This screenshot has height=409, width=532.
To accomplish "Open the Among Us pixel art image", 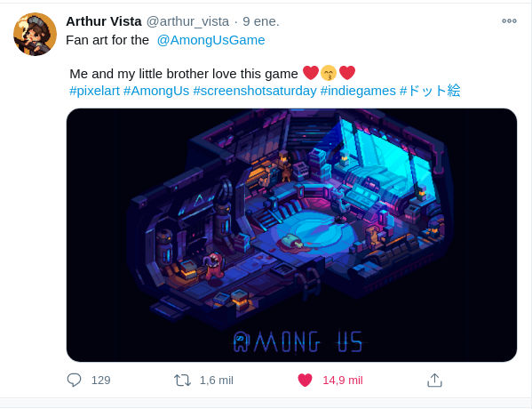I will coord(292,235).
